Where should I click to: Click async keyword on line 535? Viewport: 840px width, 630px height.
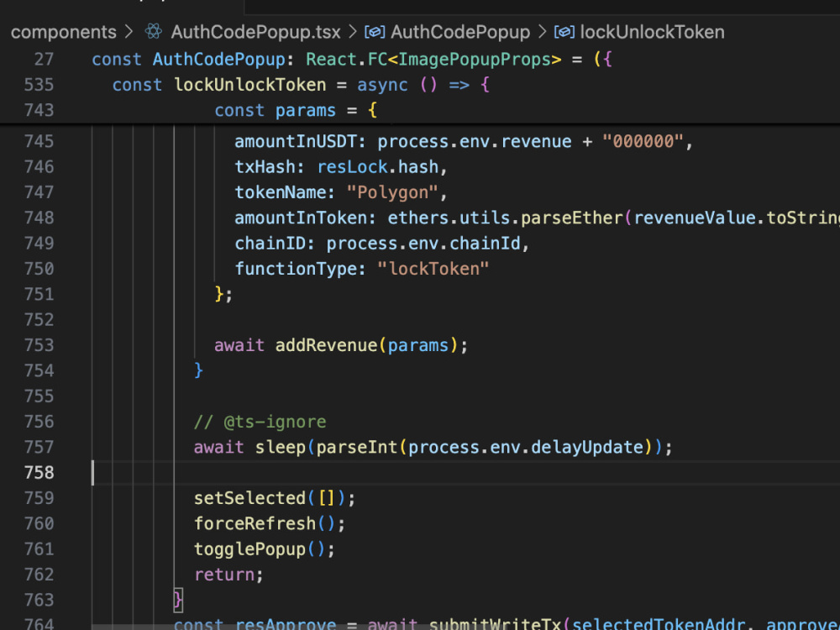pyautogui.click(x=382, y=85)
